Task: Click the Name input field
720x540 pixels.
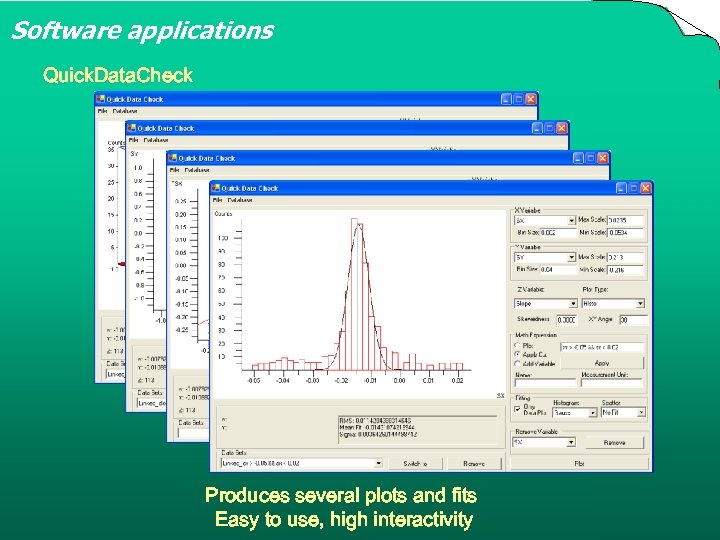Action: click(x=545, y=383)
